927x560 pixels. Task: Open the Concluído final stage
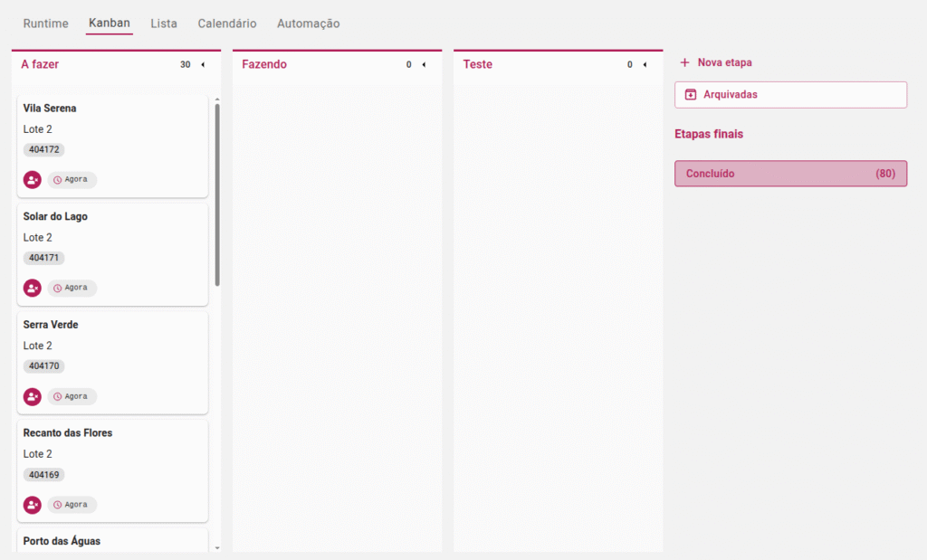(791, 174)
